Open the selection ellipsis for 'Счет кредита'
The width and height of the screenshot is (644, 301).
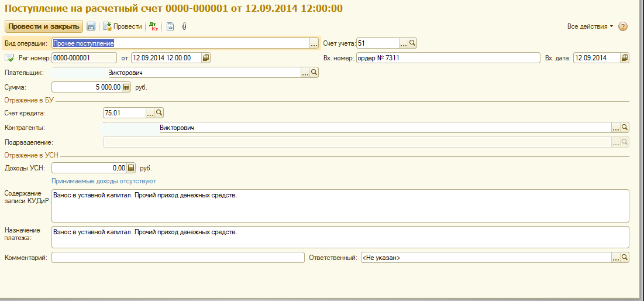click(150, 112)
